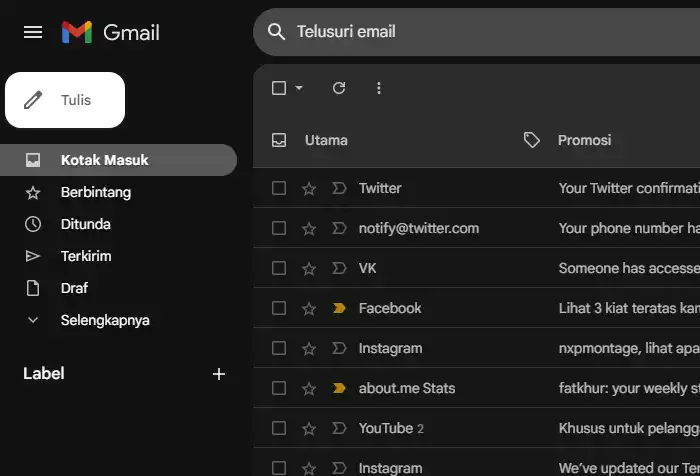The width and height of the screenshot is (700, 476).
Task: Star the Instagram nxpmontage email
Action: click(x=309, y=348)
